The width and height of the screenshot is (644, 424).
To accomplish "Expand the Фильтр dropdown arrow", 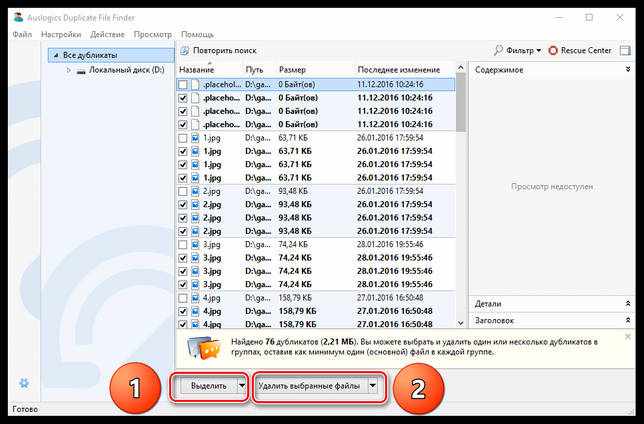I will click(538, 51).
